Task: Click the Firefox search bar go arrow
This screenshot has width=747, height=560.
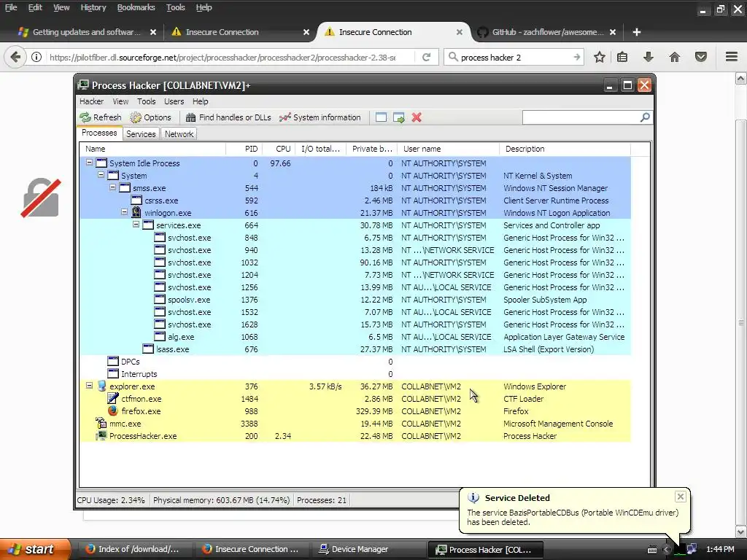Action: (576, 57)
